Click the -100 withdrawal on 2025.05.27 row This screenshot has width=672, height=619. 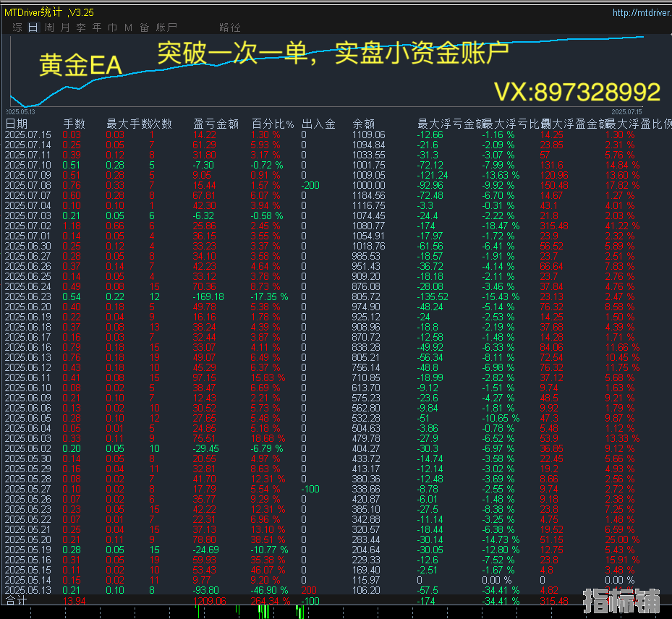pos(310,490)
